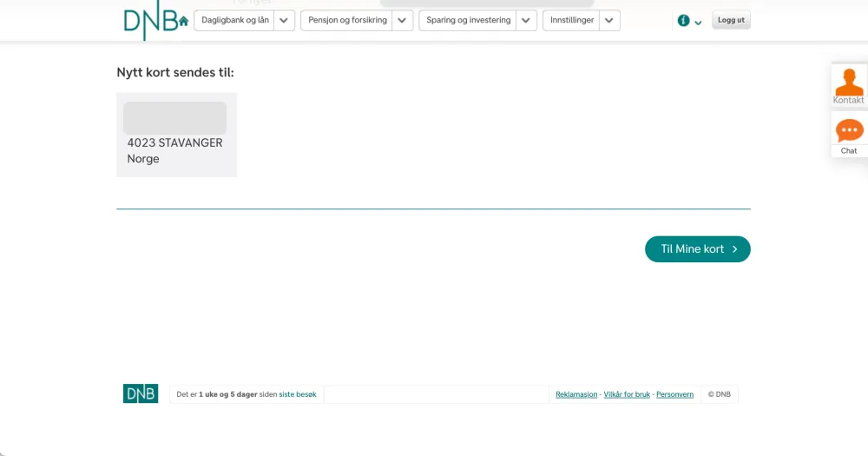Expand the small arrow next to the info icon
Viewport: 868px width, 456px height.
click(x=698, y=23)
